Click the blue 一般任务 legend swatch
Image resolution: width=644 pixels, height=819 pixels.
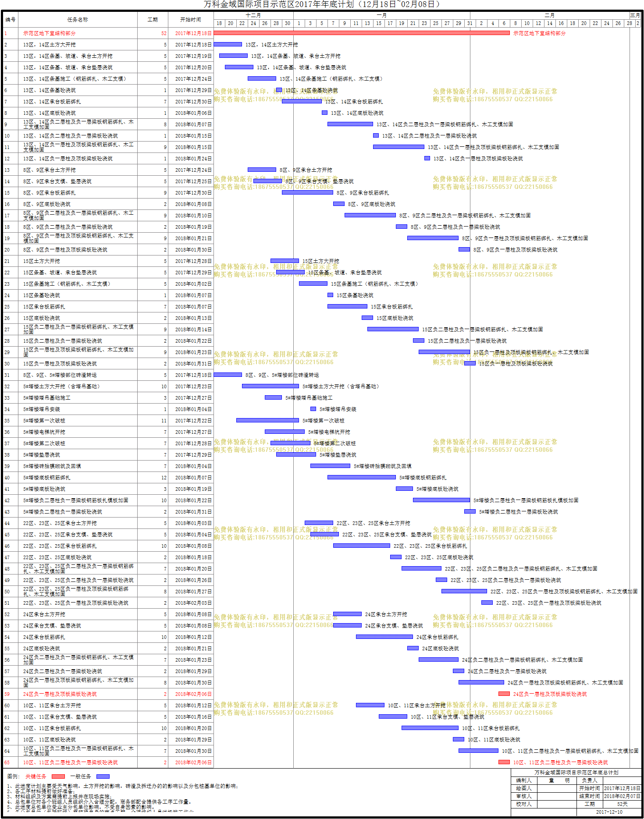click(x=103, y=776)
